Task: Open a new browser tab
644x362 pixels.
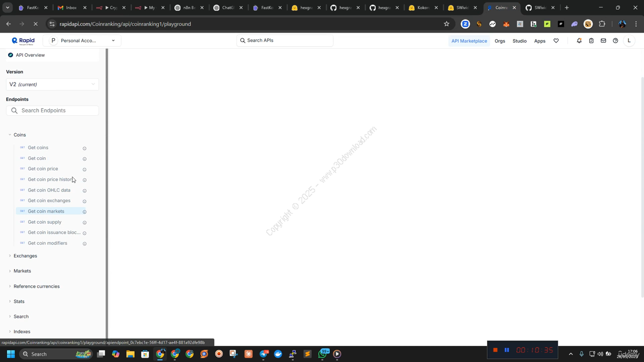Action: (567, 8)
